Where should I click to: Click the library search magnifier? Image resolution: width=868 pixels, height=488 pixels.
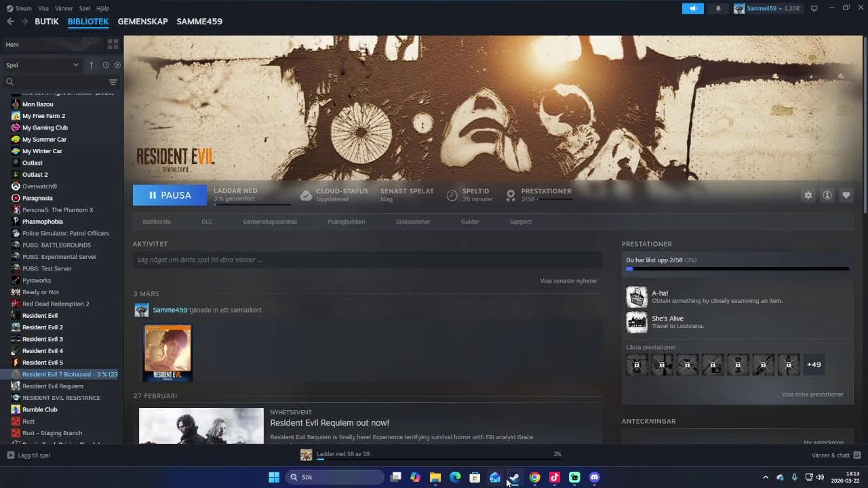(x=10, y=82)
